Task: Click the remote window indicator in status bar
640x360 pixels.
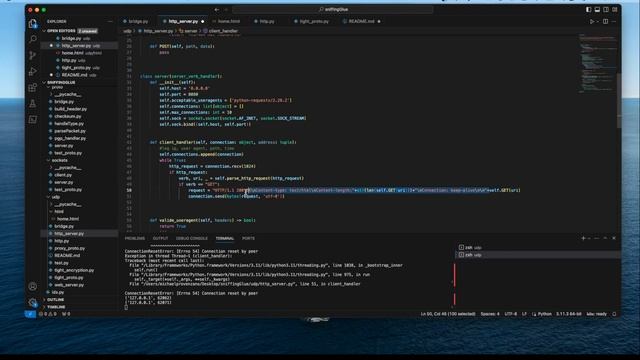Action: (x=30, y=314)
